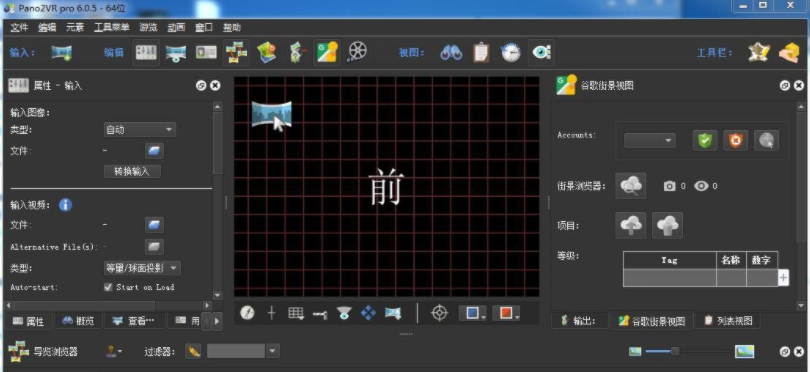Open the stamp icon dropdown in 导览浏览器
Viewport: 810px width, 372px height.
[114, 351]
